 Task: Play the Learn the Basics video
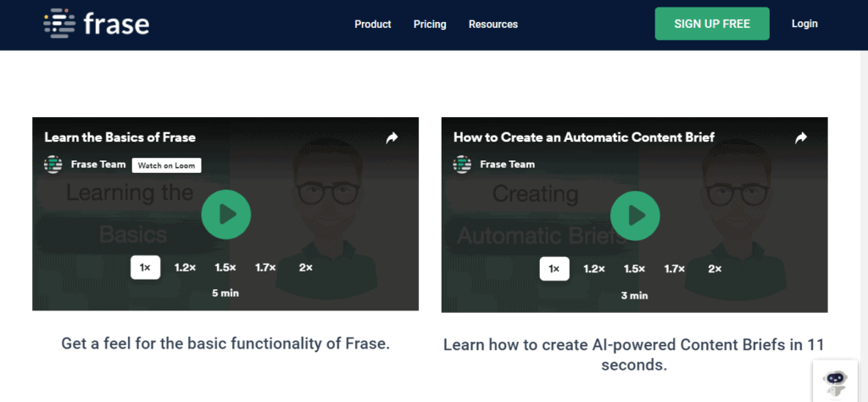pyautogui.click(x=225, y=215)
